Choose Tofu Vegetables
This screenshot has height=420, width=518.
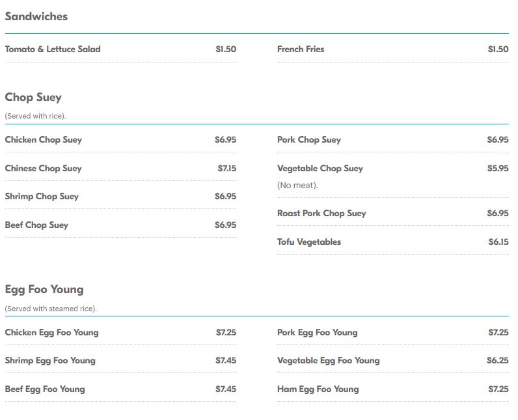click(309, 242)
